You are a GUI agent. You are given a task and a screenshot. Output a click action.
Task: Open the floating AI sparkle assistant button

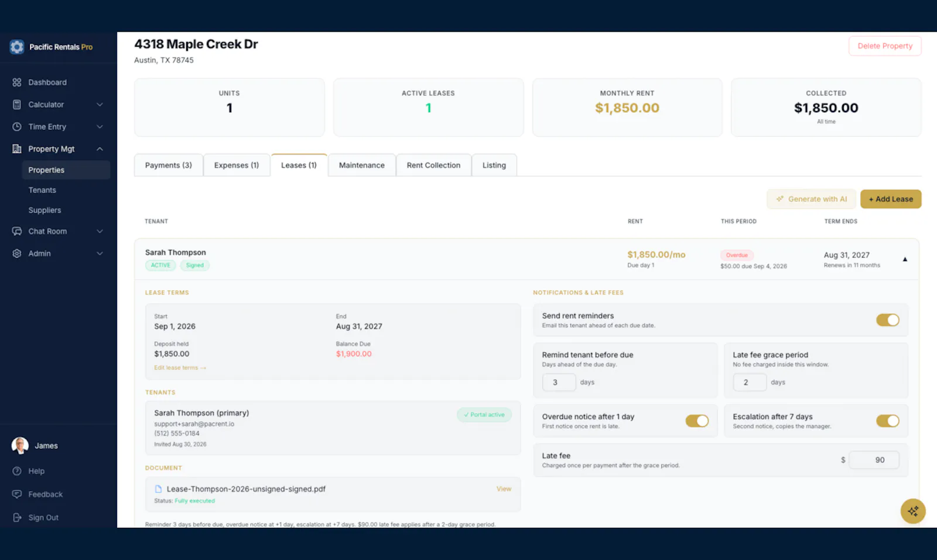click(913, 511)
